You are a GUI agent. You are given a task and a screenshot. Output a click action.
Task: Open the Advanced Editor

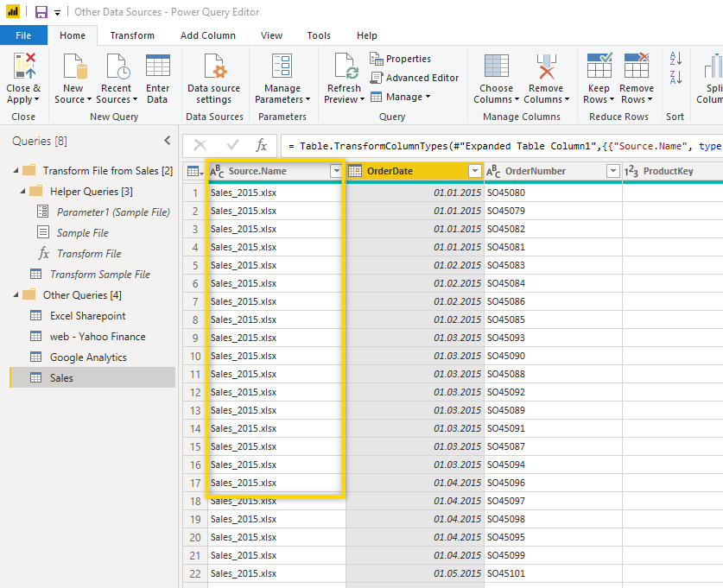coord(414,78)
